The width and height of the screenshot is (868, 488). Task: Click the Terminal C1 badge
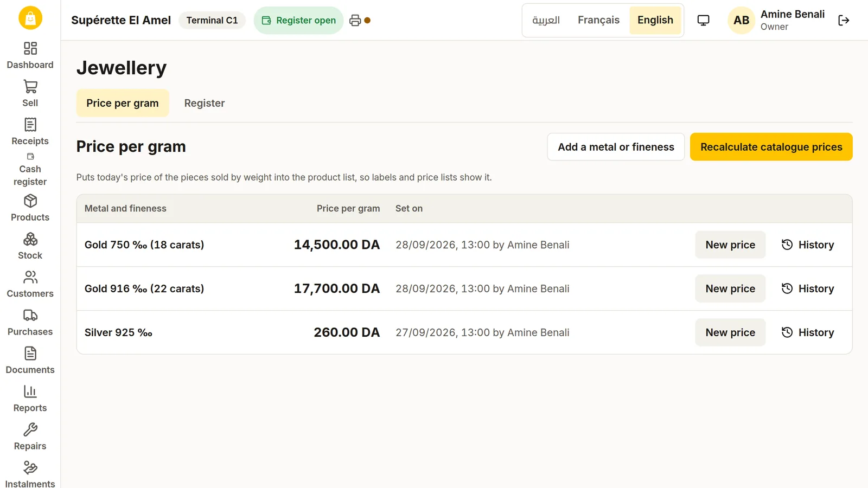tap(212, 21)
